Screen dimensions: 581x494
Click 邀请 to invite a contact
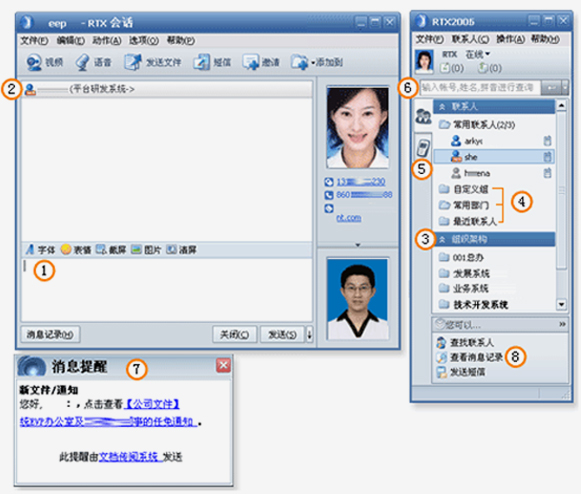260,62
